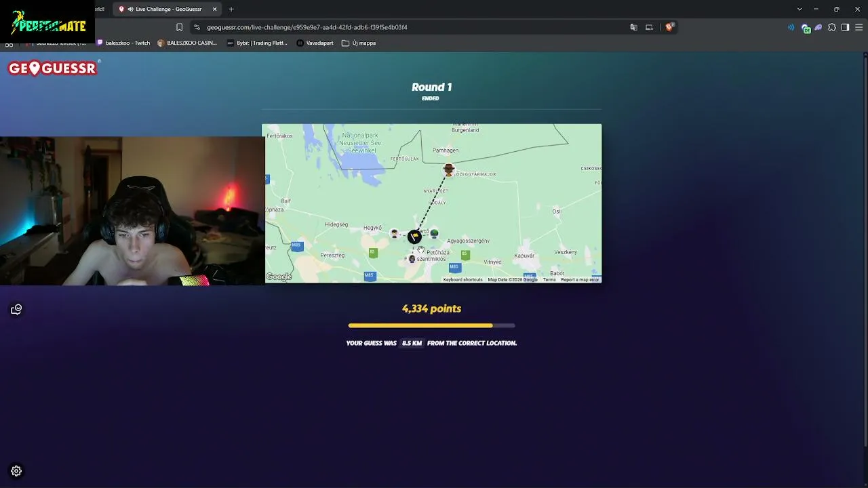
Task: Click the GeoGuessr logo
Action: pos(53,68)
